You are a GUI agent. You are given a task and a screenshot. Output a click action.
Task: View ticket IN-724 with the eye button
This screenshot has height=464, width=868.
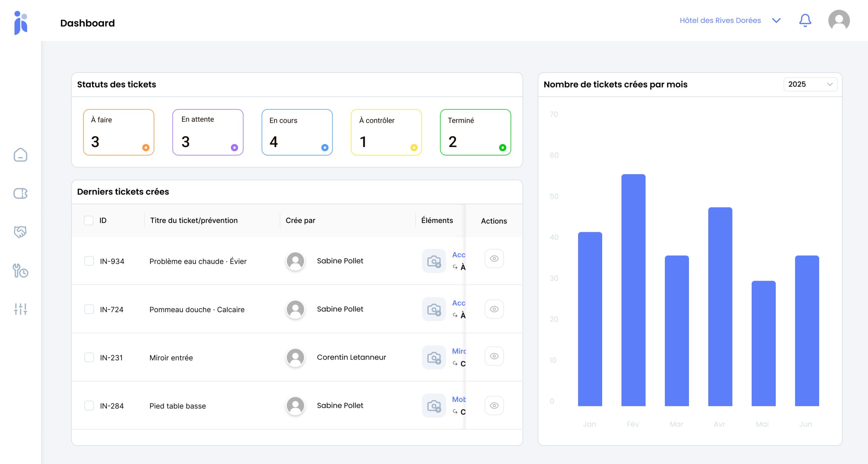[x=494, y=309]
